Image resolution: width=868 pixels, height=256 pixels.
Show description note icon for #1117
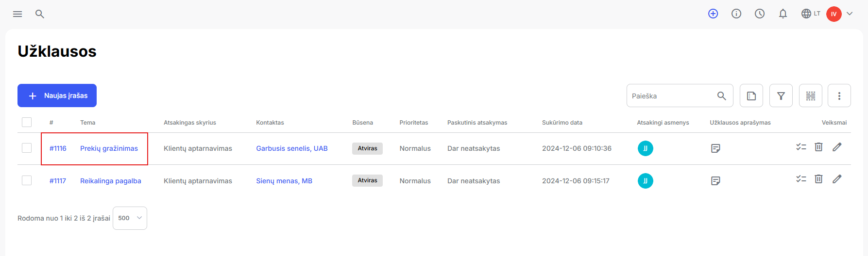715,181
